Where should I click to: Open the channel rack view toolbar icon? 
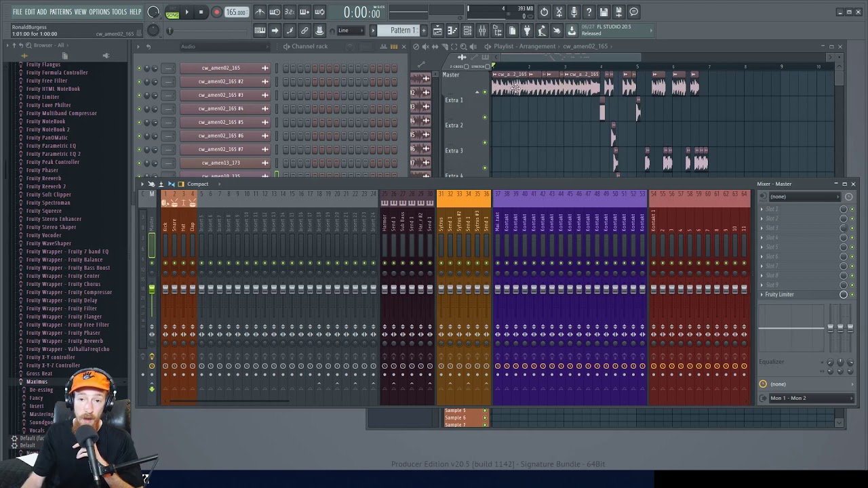click(x=467, y=30)
